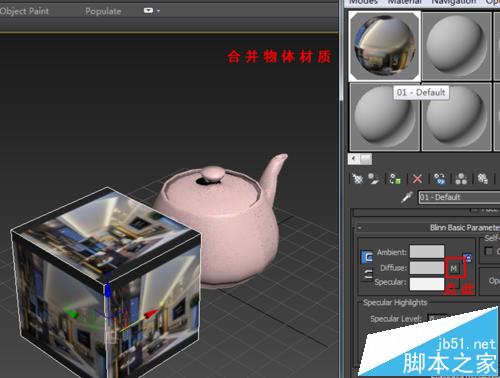Open the ribbon display options dropdown
This screenshot has width=500, height=378.
[x=152, y=11]
